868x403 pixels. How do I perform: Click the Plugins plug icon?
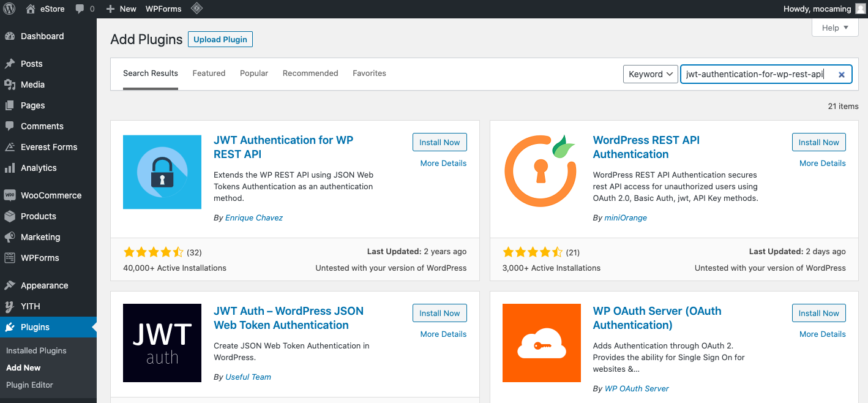10,327
